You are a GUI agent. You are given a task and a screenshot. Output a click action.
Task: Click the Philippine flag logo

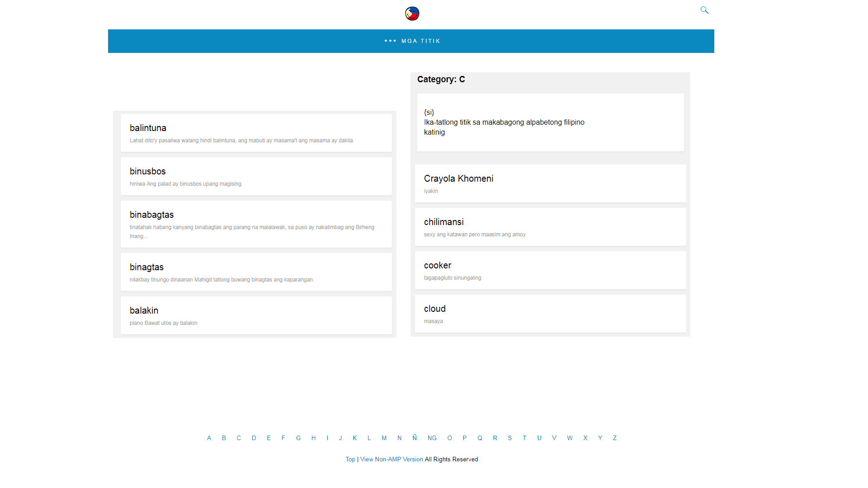click(x=412, y=14)
